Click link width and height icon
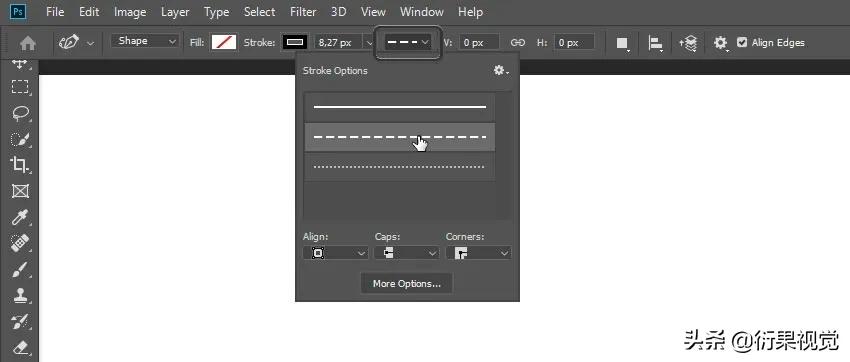850x362 pixels. coord(518,43)
